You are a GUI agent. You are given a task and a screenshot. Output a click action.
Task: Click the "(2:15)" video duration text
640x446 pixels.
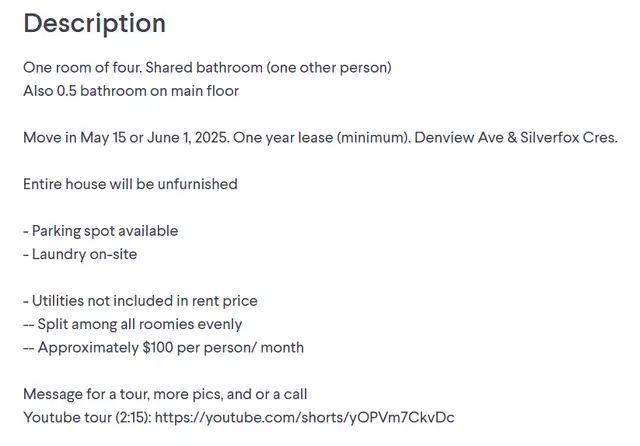(x=133, y=417)
